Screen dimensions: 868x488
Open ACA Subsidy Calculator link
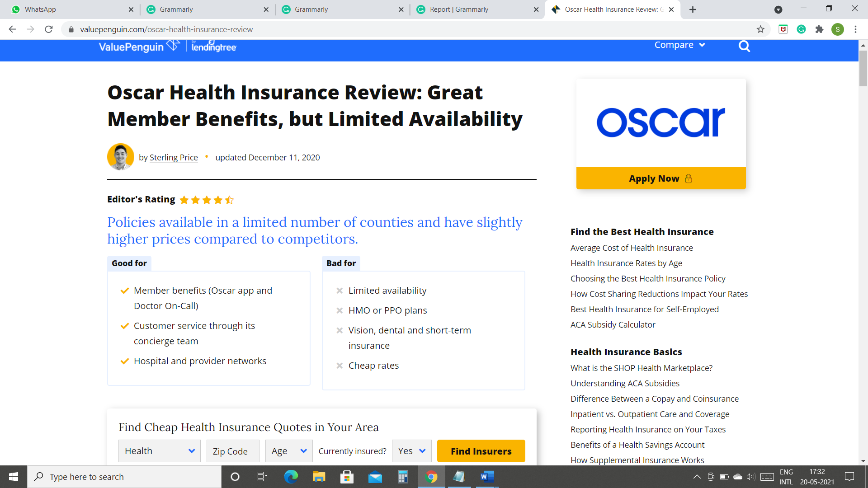click(x=613, y=325)
